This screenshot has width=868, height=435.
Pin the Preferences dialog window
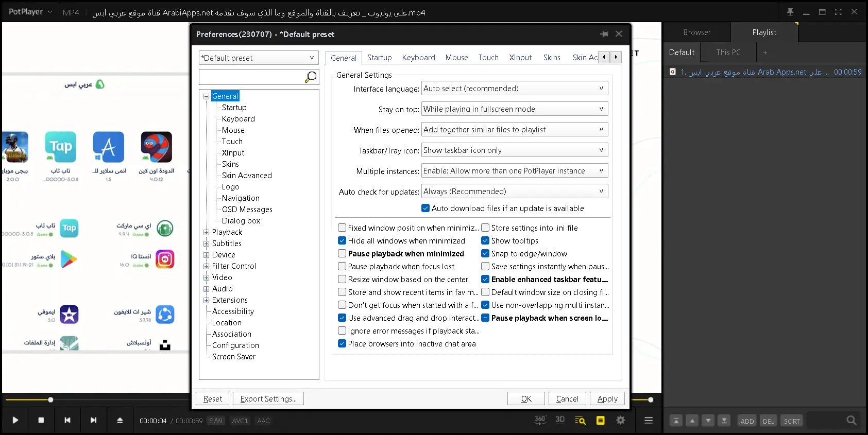point(604,34)
